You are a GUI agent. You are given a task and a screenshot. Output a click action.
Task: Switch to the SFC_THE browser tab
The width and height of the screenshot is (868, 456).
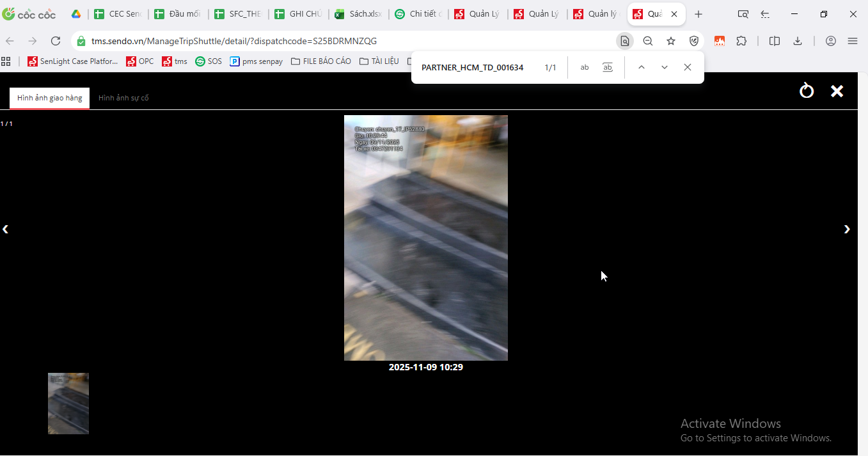[x=238, y=14]
